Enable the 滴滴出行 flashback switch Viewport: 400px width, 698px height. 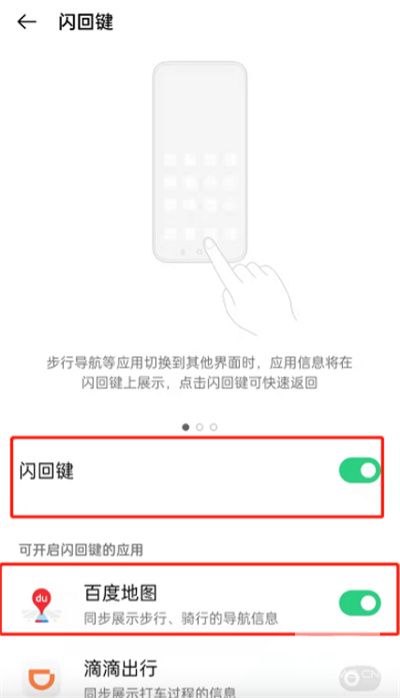pos(360,678)
